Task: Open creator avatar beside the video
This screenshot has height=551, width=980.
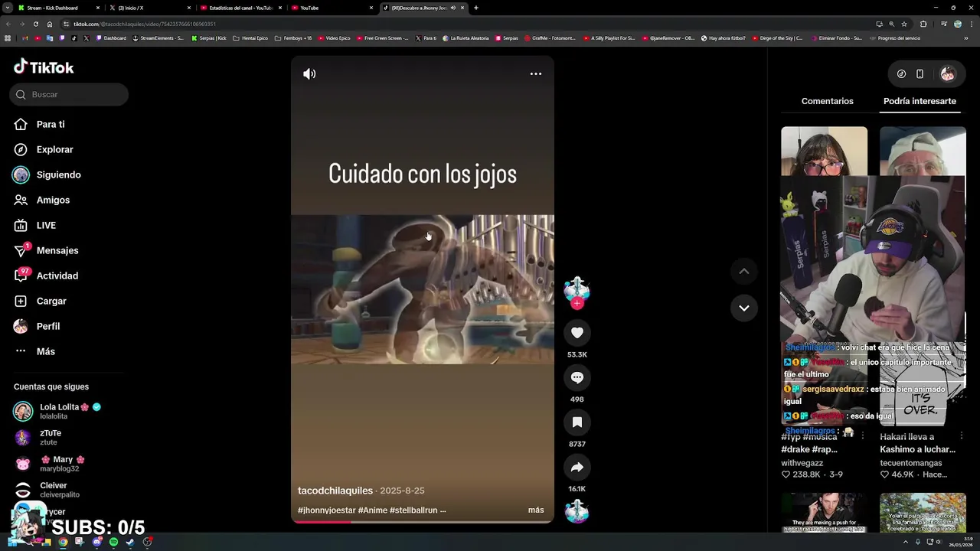Action: click(x=577, y=289)
